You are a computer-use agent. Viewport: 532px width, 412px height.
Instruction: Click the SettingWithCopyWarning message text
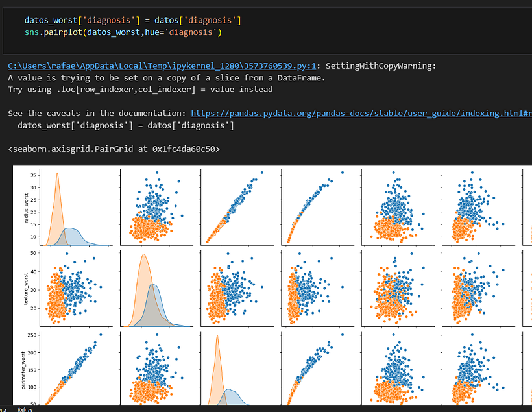pos(381,66)
